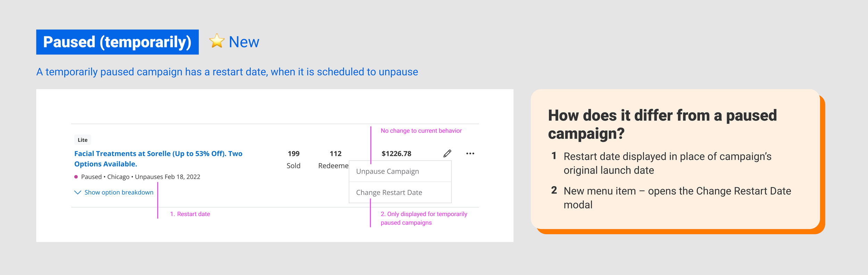Screen dimensions: 868x275
Task: Click the Unpauses Feb 18, 2022 date text
Action: click(167, 177)
